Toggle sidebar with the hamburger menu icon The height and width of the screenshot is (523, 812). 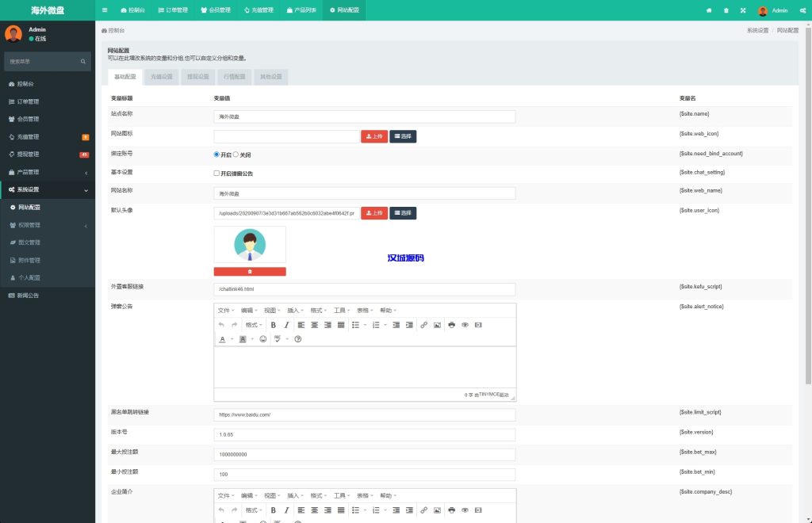pos(105,10)
